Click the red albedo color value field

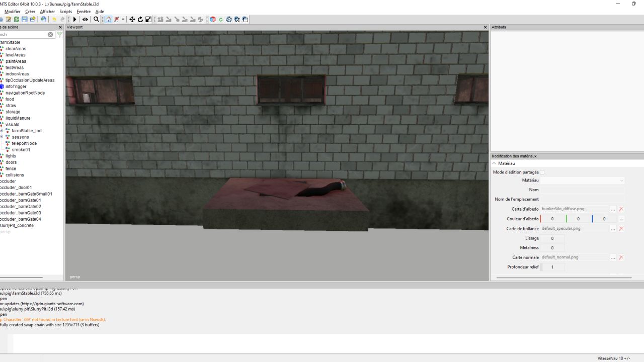(552, 219)
